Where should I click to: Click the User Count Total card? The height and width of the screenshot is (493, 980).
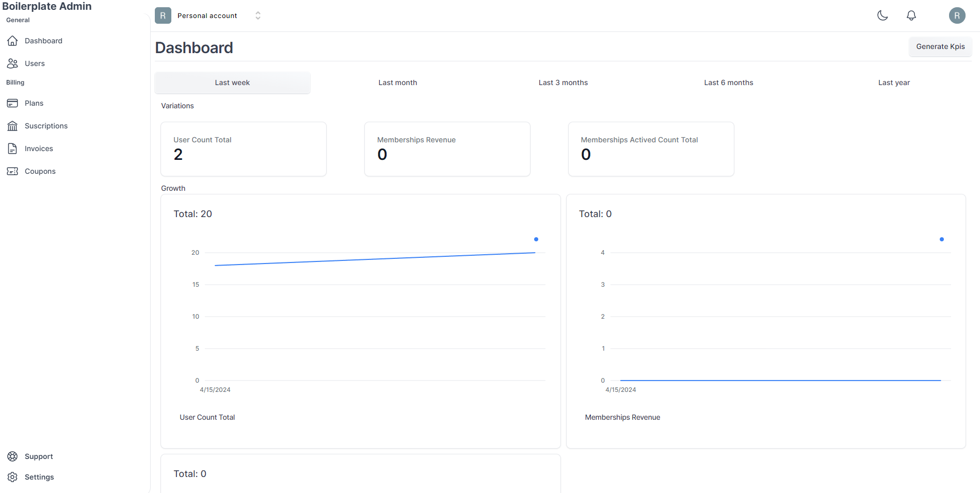click(x=244, y=149)
